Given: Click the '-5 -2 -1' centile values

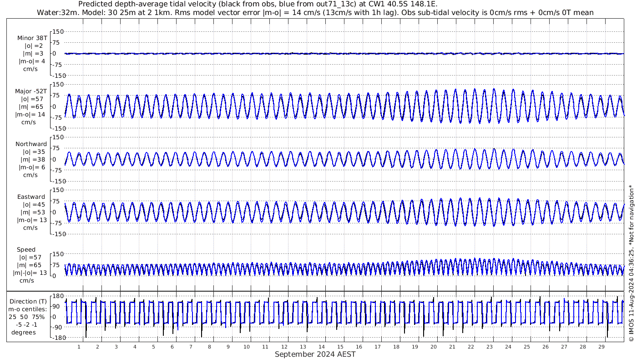Looking at the screenshot, I should click(27, 325).
